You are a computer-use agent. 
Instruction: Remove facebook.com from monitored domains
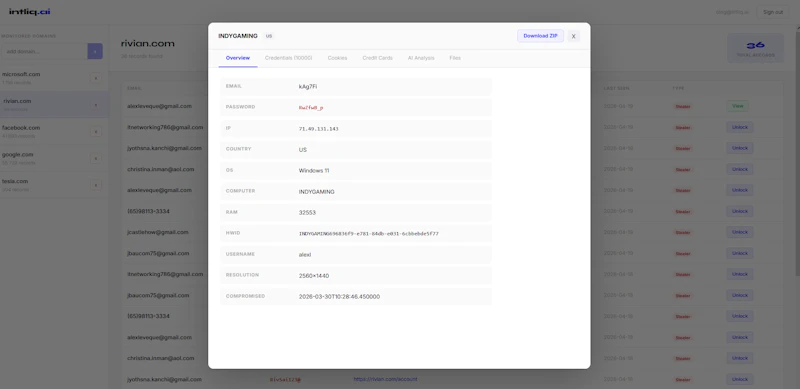(x=95, y=132)
